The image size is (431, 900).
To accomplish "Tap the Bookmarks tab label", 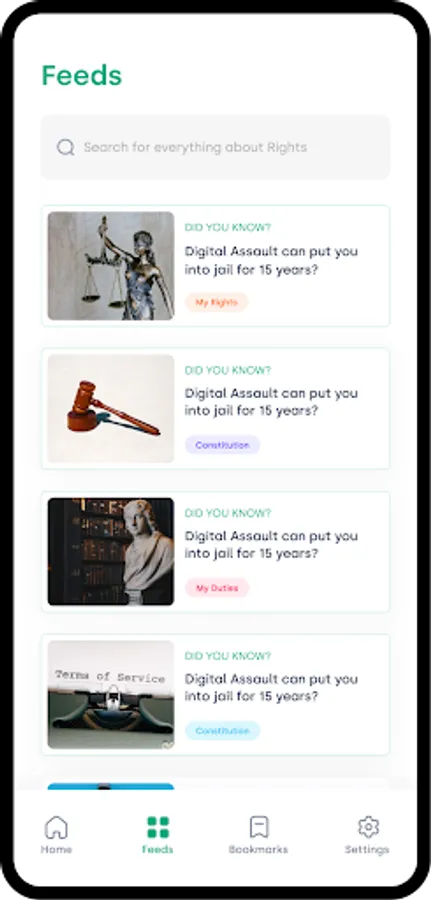I will point(258,849).
